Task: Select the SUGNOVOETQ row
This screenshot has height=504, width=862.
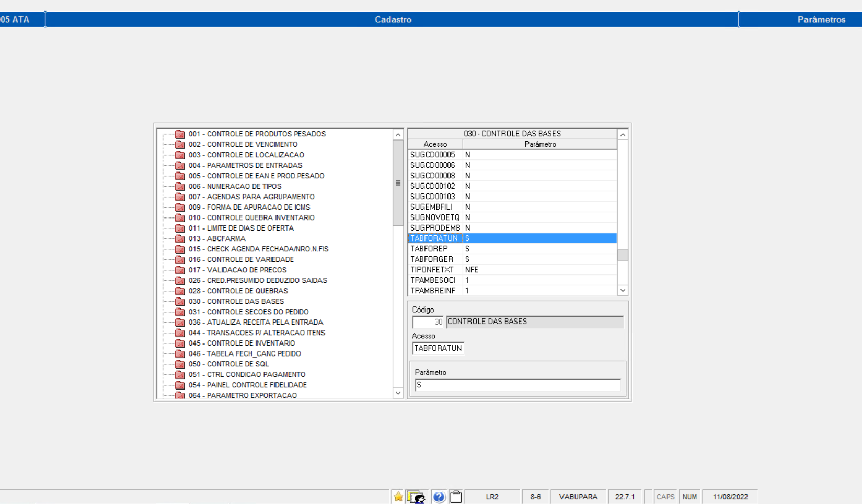Action: 512,217
